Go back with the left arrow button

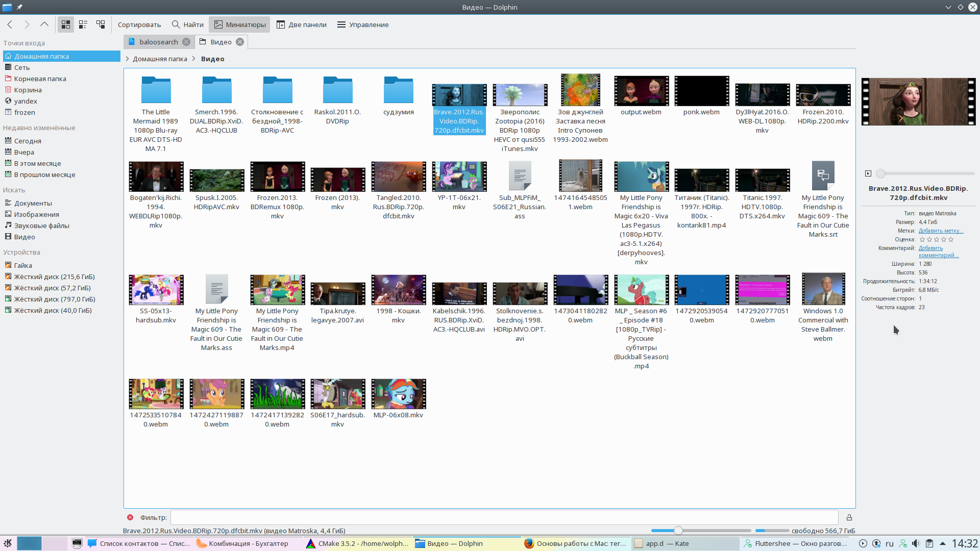[x=10, y=24]
